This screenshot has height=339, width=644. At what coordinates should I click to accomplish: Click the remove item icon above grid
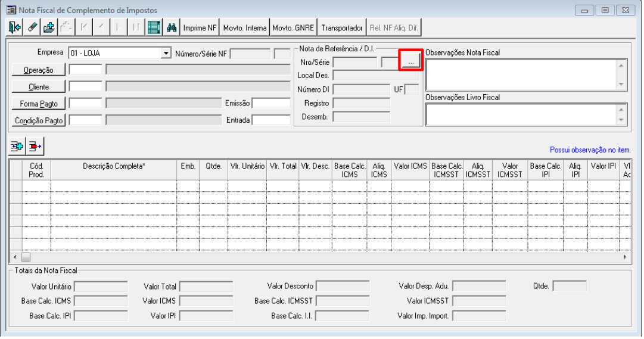coord(35,146)
